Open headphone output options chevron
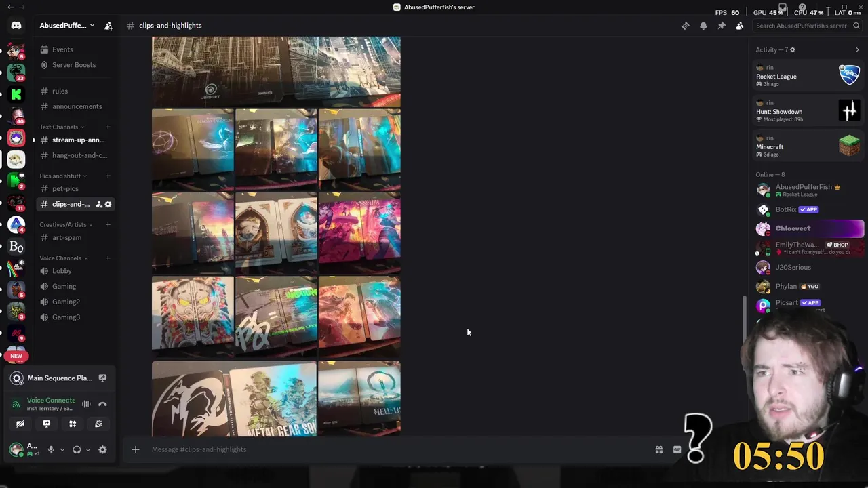The image size is (868, 488). 87,449
